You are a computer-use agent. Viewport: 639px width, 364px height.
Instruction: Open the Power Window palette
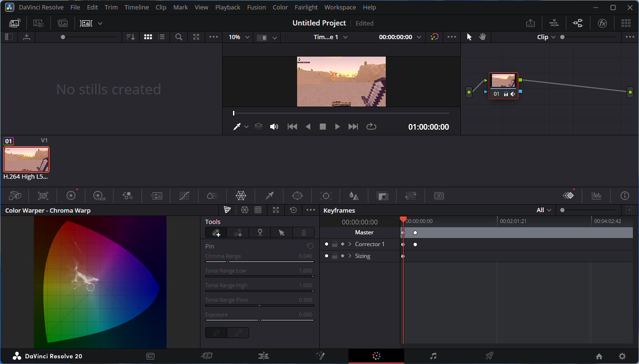pyautogui.click(x=297, y=195)
